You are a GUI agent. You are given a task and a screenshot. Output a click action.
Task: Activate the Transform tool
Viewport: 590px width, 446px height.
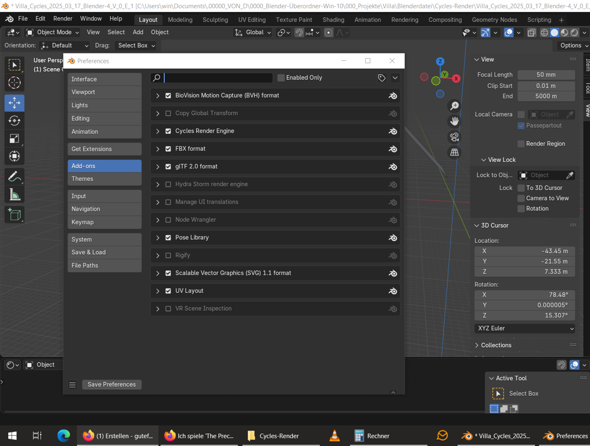pos(14,156)
